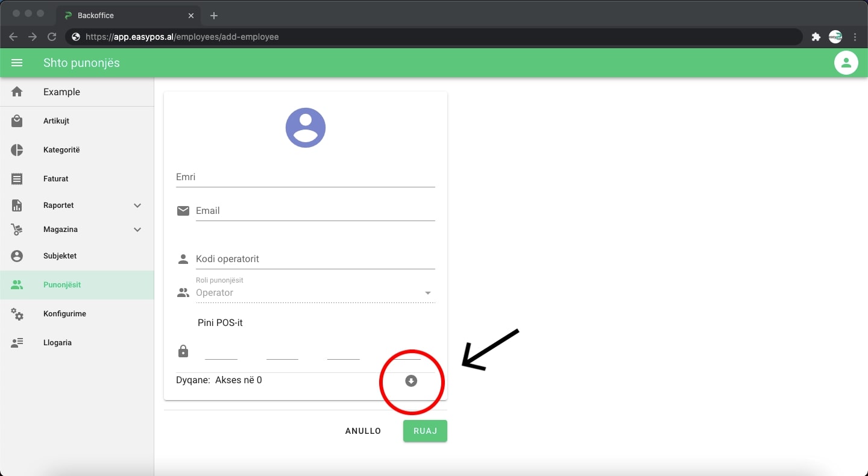
Task: Open the hamburger navigation menu
Action: coord(17,63)
